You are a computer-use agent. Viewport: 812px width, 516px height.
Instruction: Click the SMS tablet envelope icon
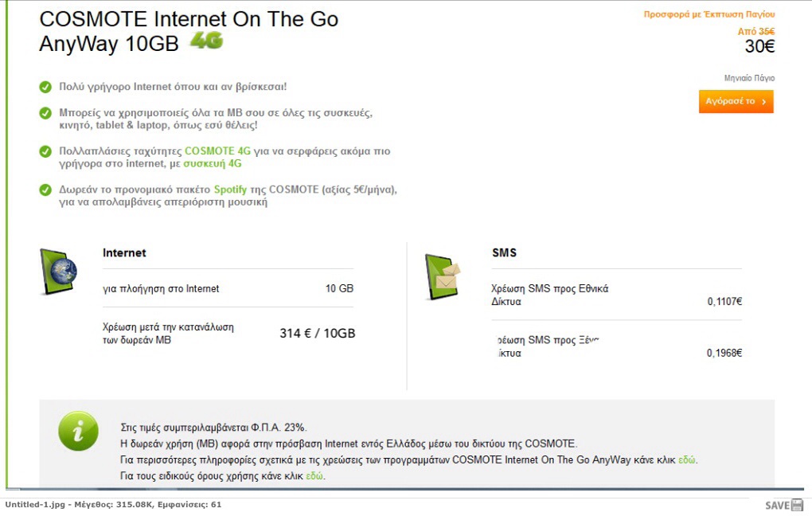click(x=443, y=276)
